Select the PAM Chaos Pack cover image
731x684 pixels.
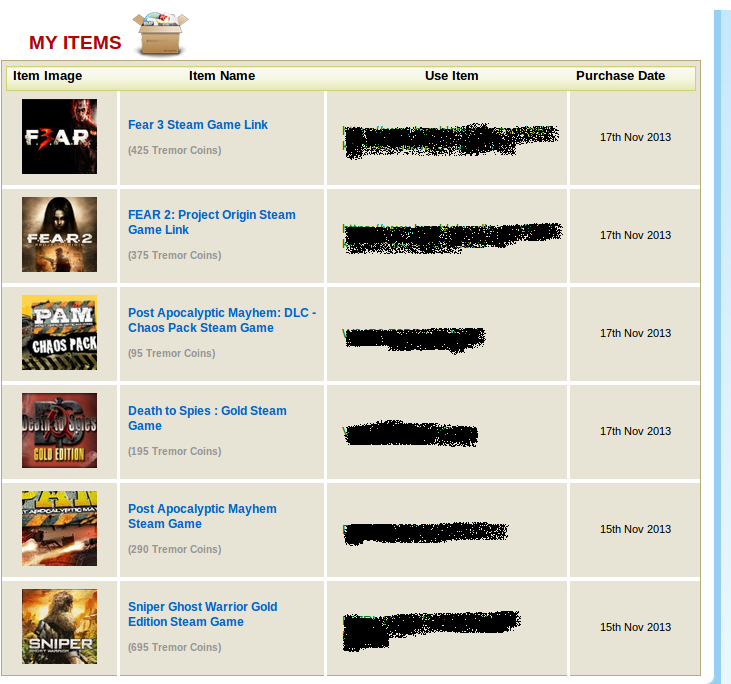(x=59, y=333)
